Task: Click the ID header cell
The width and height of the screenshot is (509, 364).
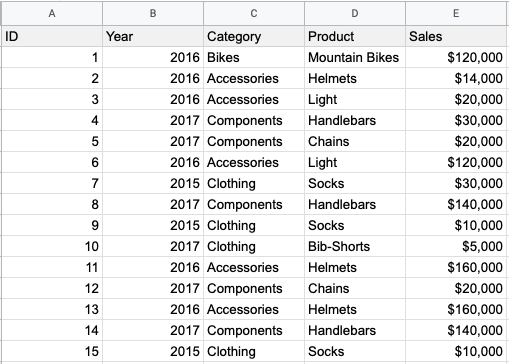Action: (52, 36)
